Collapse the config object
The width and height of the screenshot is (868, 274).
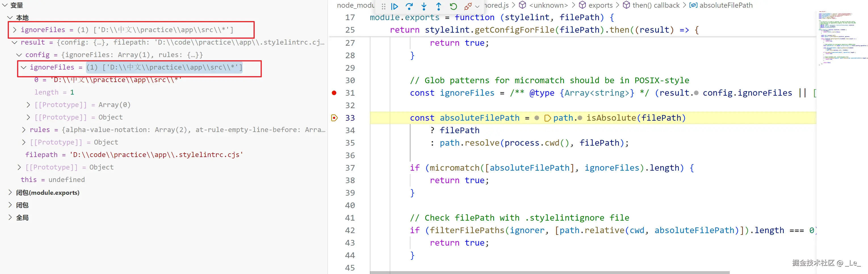tap(19, 55)
